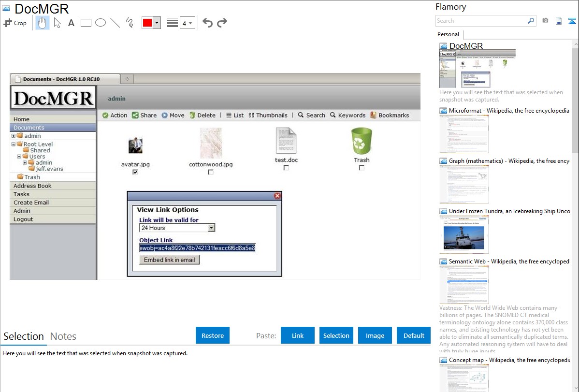This screenshot has height=392, width=579.
Task: Switch to the Selection tab
Action: click(24, 336)
